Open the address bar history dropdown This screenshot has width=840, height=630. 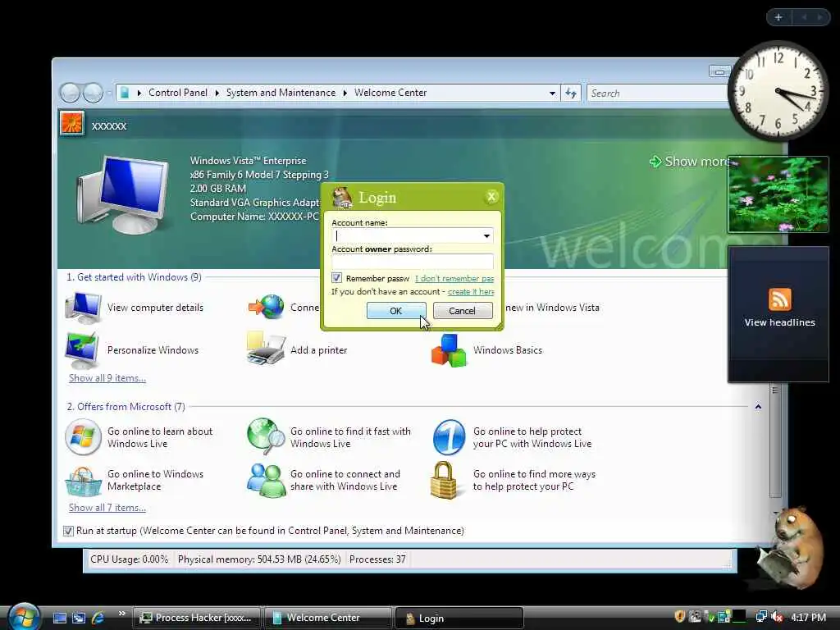[552, 94]
